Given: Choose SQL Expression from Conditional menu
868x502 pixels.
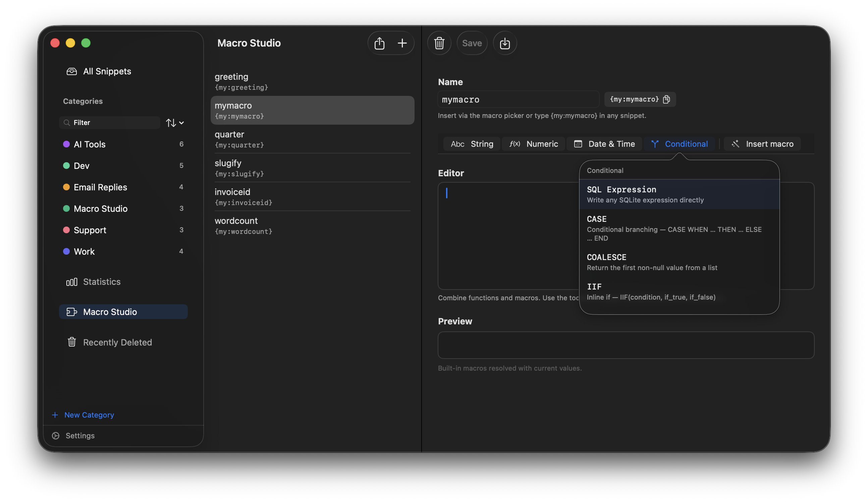Looking at the screenshot, I should pos(679,194).
